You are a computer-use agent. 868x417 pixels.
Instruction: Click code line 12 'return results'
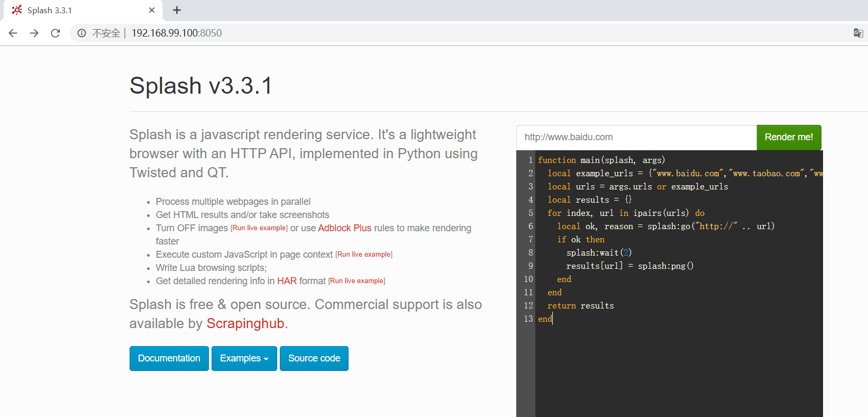coord(581,305)
